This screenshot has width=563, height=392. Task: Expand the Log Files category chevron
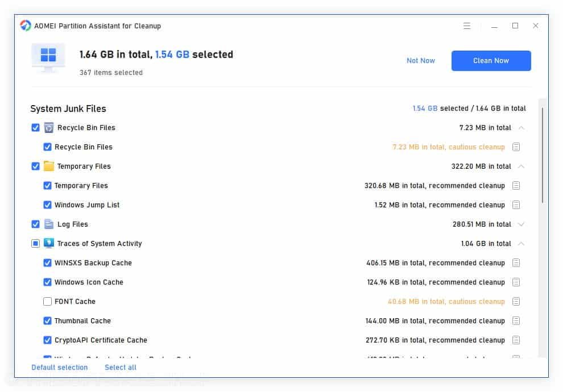tap(521, 224)
